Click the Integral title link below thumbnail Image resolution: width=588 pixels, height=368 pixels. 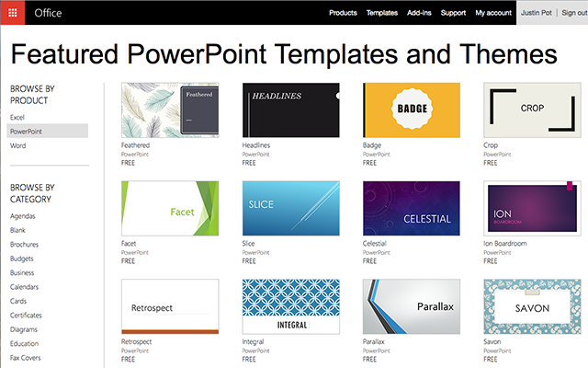[x=254, y=341]
